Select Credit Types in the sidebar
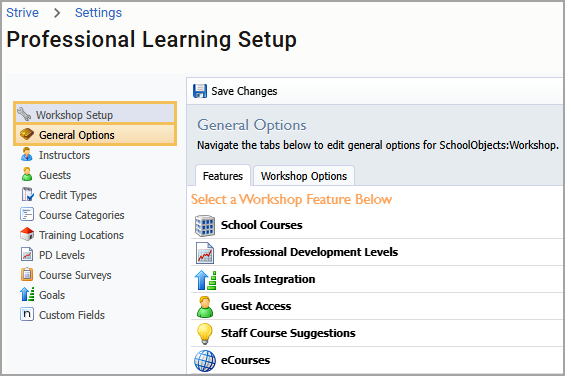 (x=68, y=195)
